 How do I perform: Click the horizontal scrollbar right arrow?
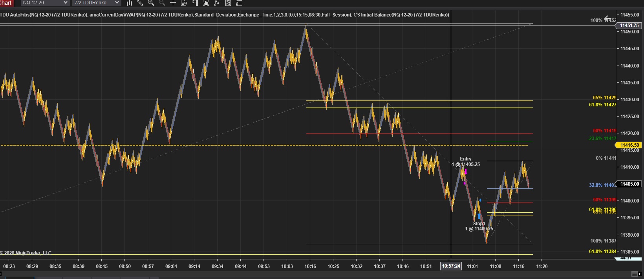tap(639, 274)
